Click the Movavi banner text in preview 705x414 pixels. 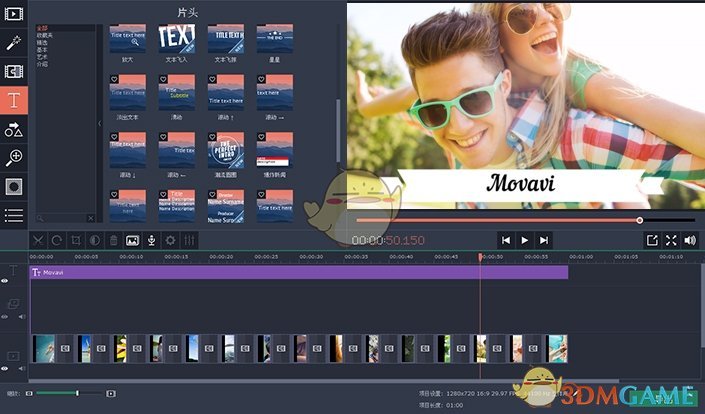pos(521,183)
